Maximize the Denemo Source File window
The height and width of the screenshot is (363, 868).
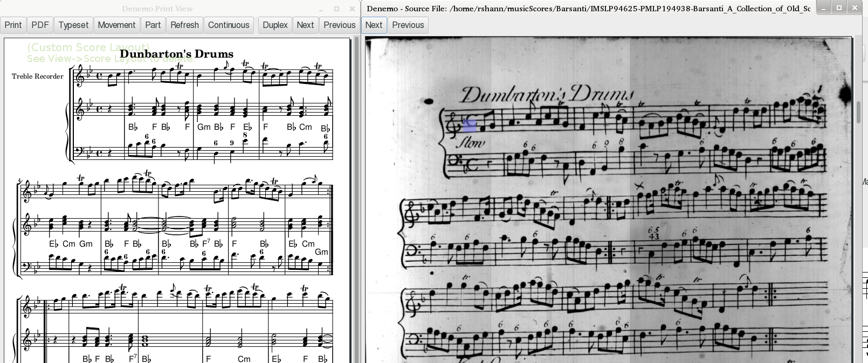[x=839, y=8]
